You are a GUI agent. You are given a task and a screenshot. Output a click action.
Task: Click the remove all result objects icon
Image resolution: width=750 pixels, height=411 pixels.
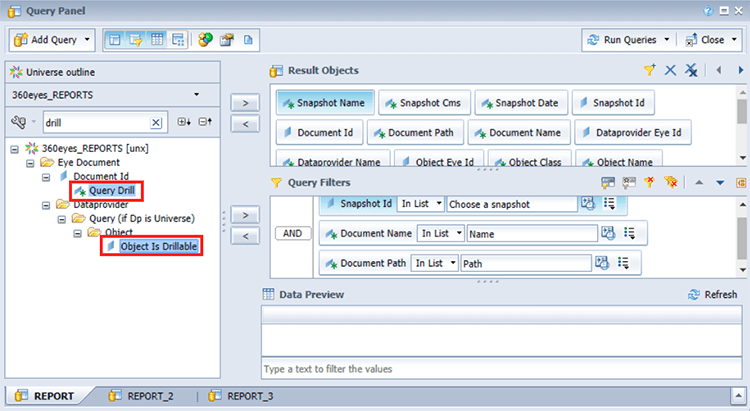coord(691,70)
